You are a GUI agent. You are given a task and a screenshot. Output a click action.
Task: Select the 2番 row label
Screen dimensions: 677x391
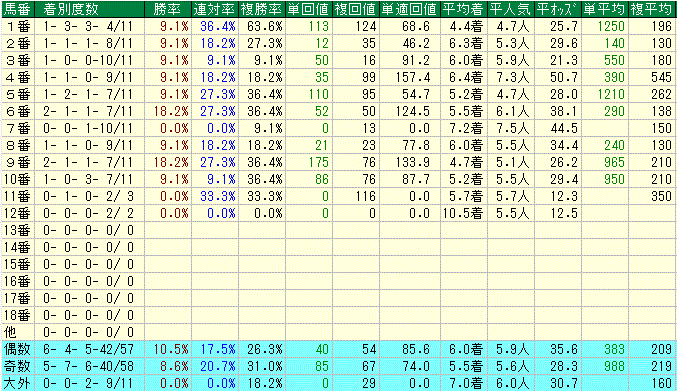(x=18, y=43)
